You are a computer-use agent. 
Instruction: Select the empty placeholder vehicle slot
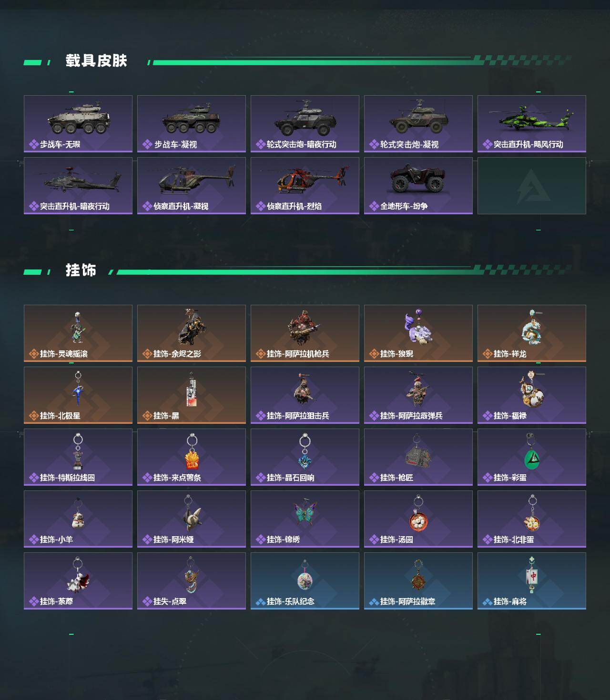tap(532, 186)
